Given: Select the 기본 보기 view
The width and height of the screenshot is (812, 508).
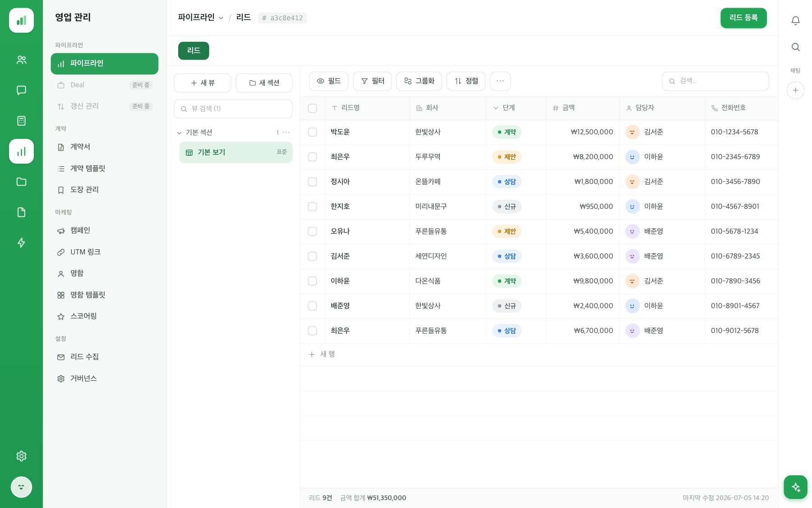Looking at the screenshot, I should [235, 153].
